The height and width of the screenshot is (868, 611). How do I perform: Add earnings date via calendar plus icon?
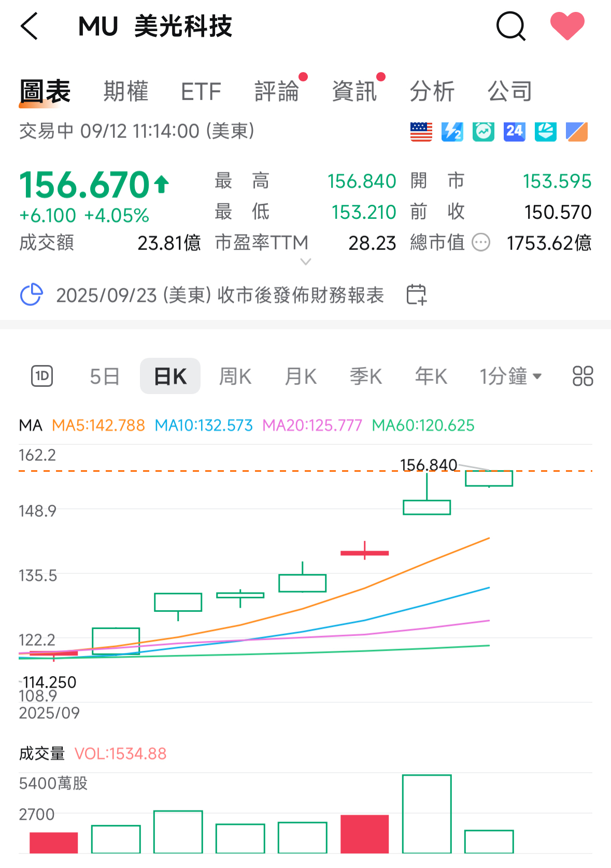pos(416,295)
